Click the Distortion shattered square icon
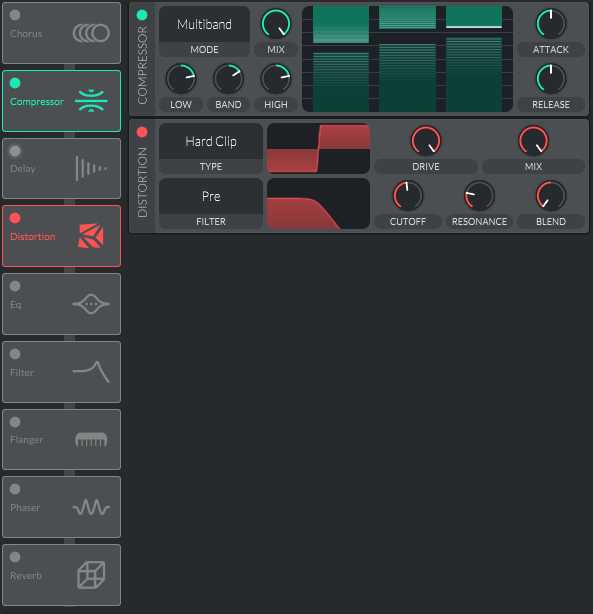Viewport: 593px width, 614px height. 91,236
